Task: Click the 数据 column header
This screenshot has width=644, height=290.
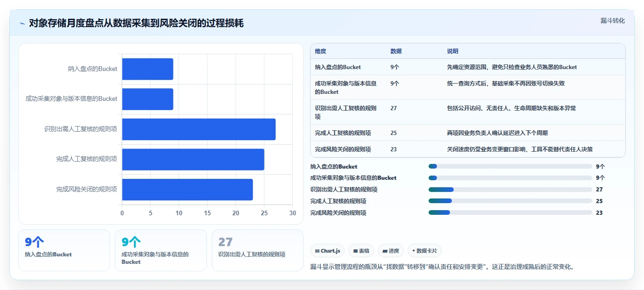Action: (396, 51)
